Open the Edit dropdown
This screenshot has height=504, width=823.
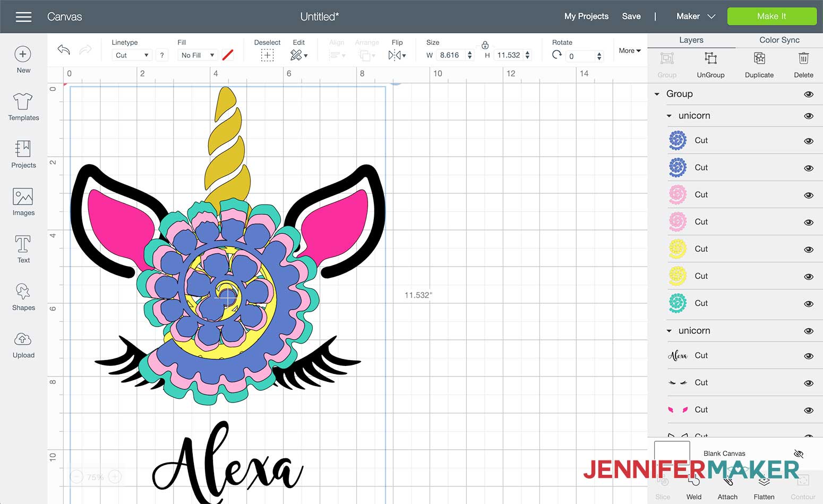pyautogui.click(x=299, y=55)
